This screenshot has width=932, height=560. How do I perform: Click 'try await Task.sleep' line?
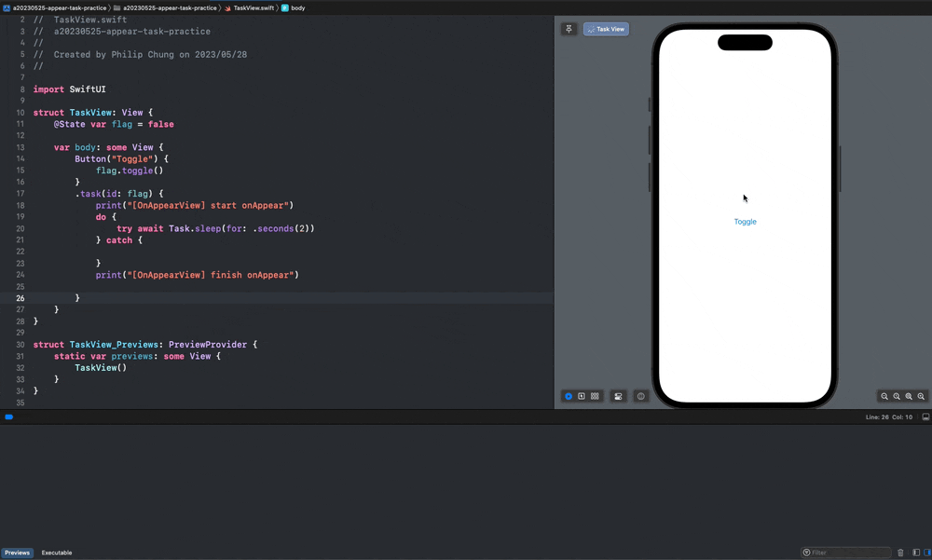[216, 229]
